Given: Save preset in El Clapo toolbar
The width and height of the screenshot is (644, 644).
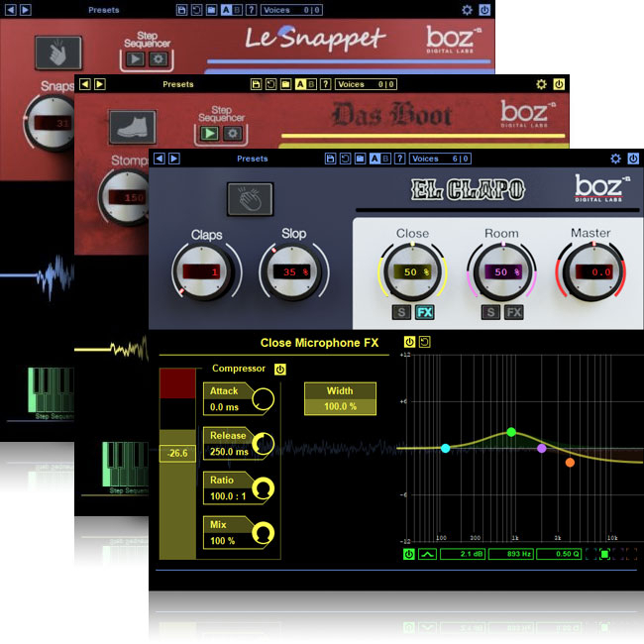Looking at the screenshot, I should [x=330, y=159].
